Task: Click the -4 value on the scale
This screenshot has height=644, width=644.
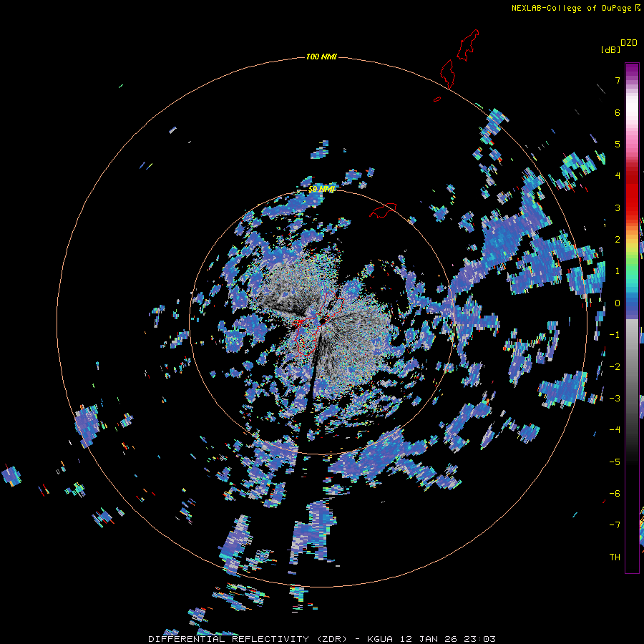Action: click(x=615, y=430)
